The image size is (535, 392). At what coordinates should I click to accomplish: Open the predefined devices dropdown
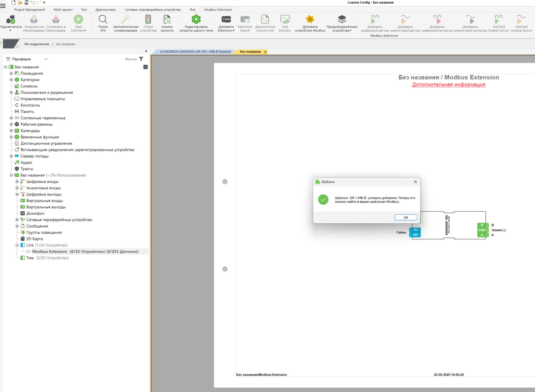click(342, 24)
